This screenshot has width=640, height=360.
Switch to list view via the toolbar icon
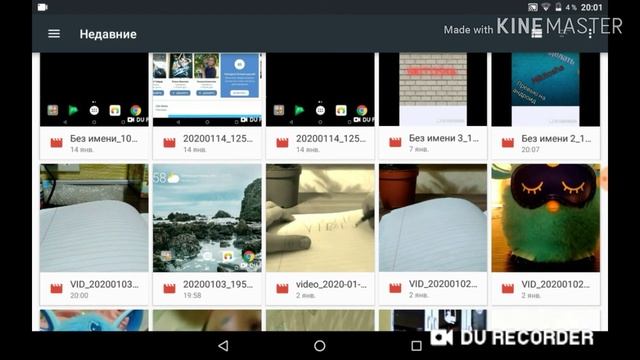tap(537, 34)
